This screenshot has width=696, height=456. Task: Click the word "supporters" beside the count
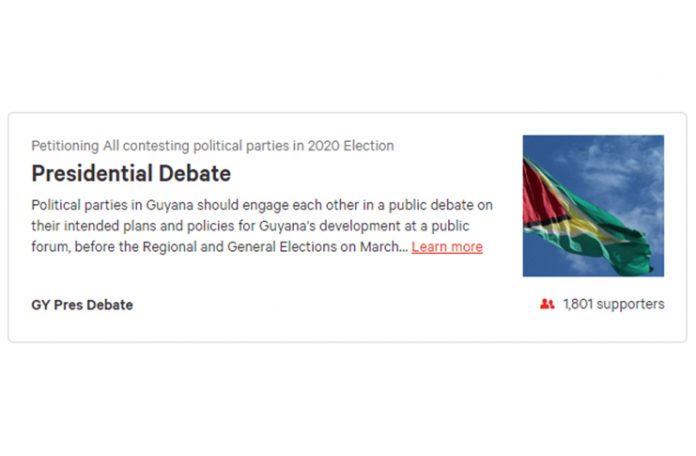click(630, 305)
